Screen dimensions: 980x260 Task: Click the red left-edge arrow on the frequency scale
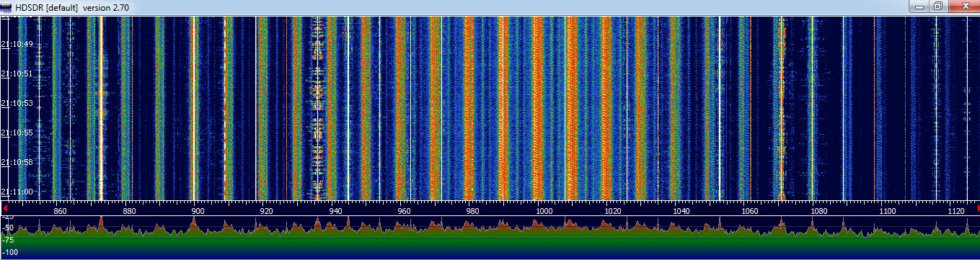[x=5, y=207]
